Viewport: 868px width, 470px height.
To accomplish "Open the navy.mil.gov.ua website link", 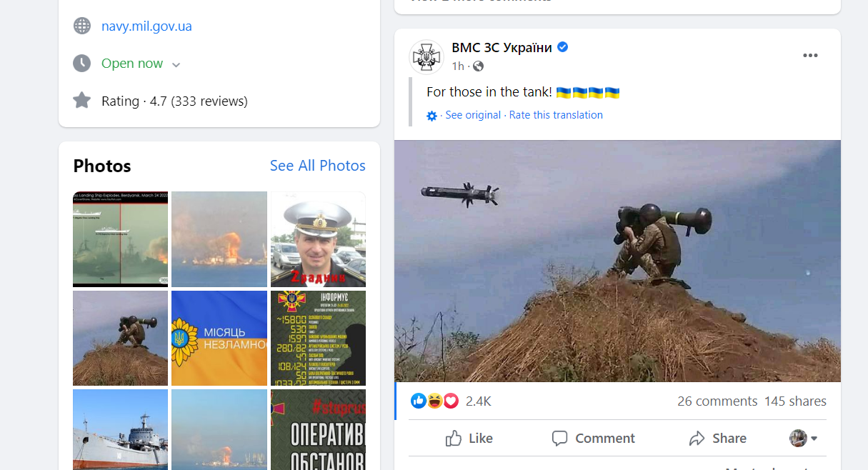I will [146, 26].
